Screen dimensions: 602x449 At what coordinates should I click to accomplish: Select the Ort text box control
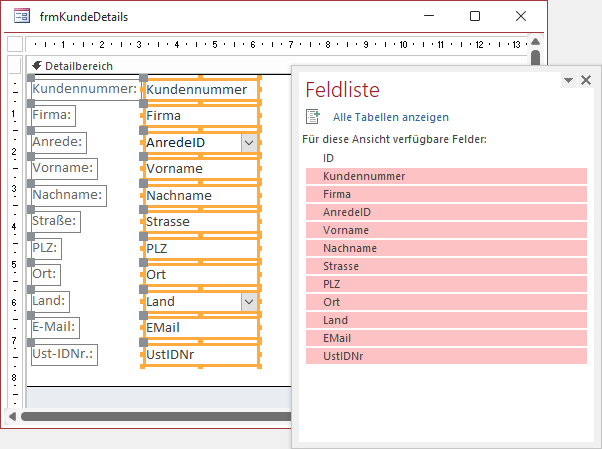tap(201, 275)
